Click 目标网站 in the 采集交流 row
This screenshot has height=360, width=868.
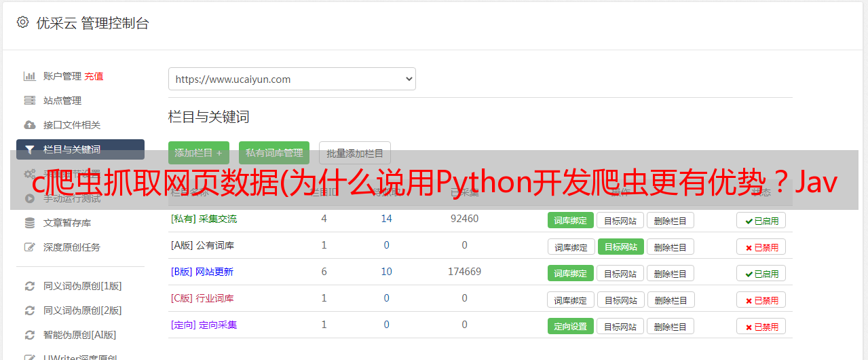point(620,220)
